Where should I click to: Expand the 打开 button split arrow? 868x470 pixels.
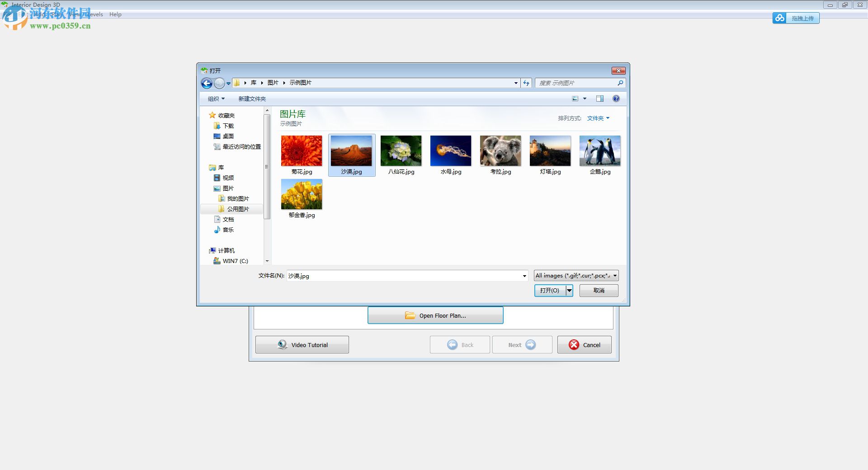point(570,291)
